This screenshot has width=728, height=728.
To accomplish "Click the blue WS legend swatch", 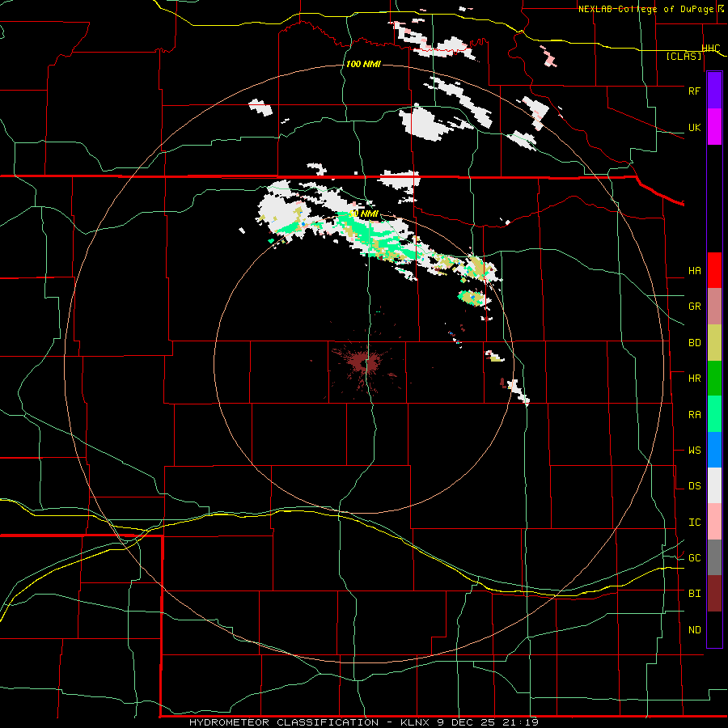I will point(714,450).
